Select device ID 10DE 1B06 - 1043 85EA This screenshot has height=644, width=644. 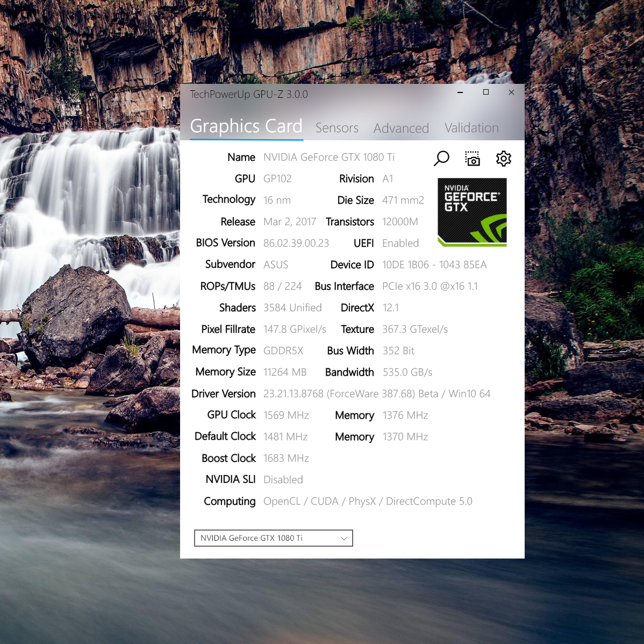[434, 264]
